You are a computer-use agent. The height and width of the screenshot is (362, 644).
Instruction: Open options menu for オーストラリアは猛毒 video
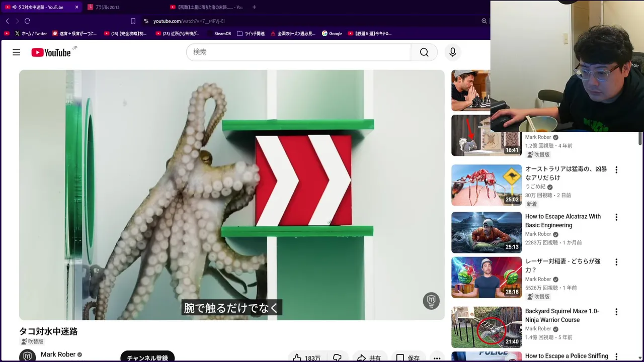click(616, 170)
